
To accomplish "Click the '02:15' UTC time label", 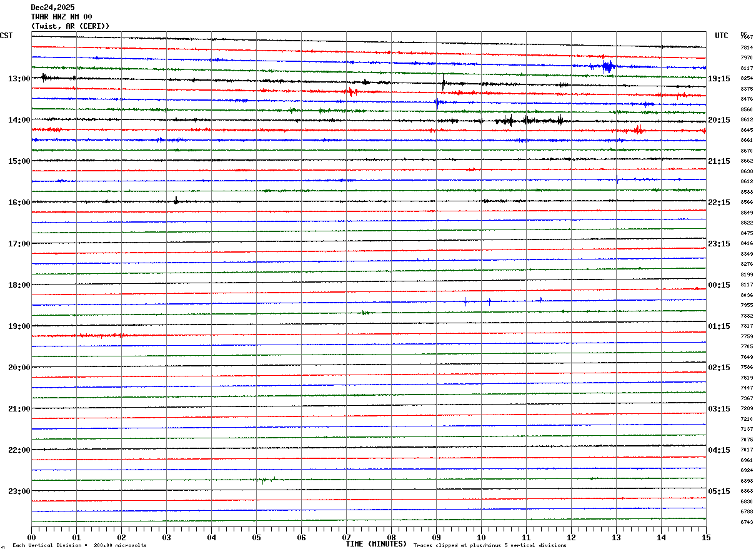I will click(x=719, y=368).
